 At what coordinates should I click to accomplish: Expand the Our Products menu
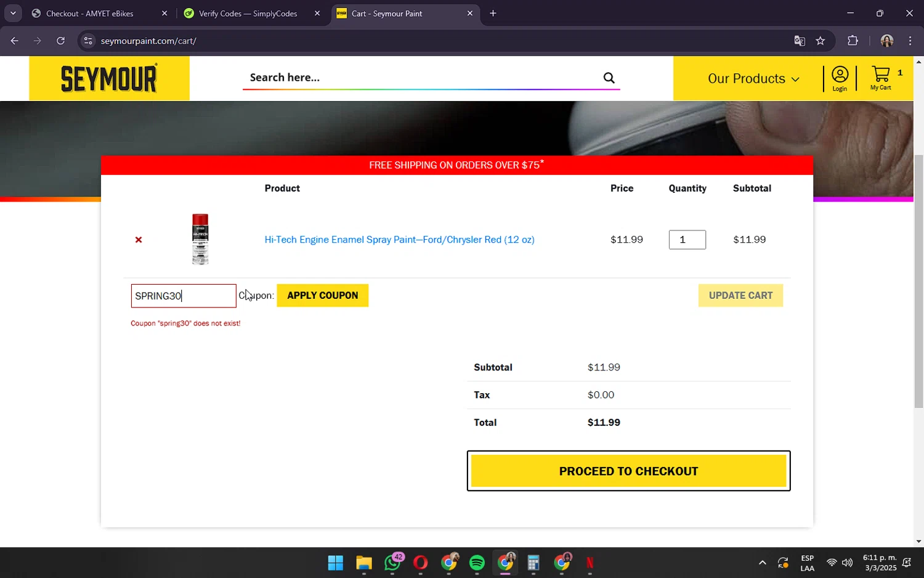point(753,79)
